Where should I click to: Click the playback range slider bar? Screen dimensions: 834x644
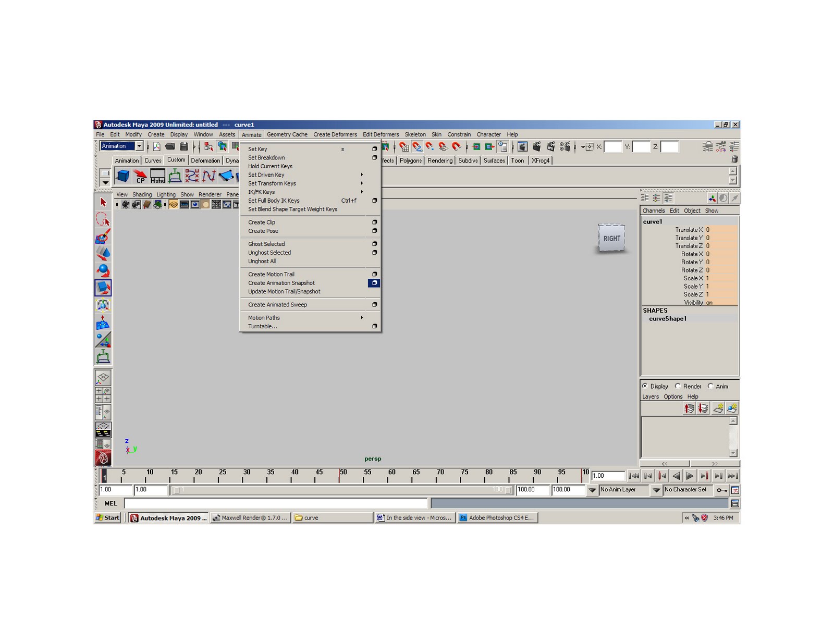click(342, 490)
